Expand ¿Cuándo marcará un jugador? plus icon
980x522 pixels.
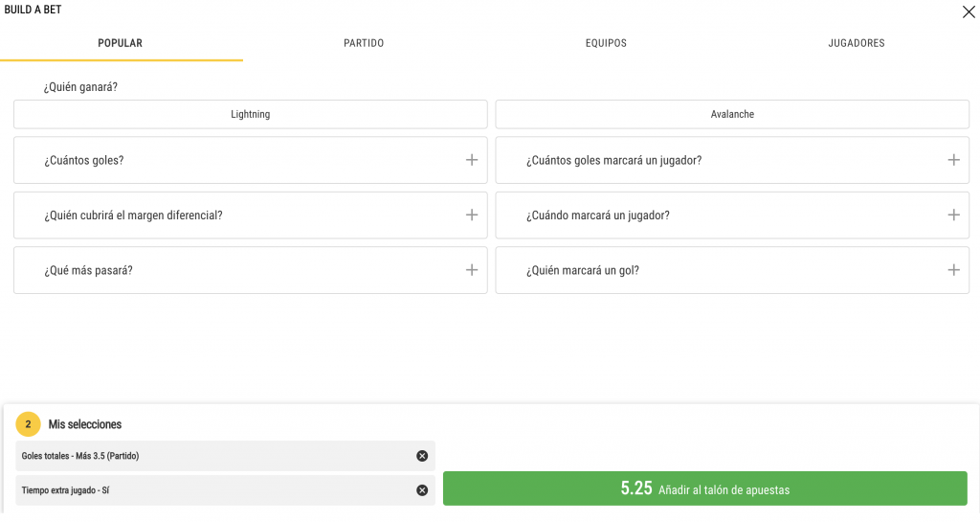(954, 216)
